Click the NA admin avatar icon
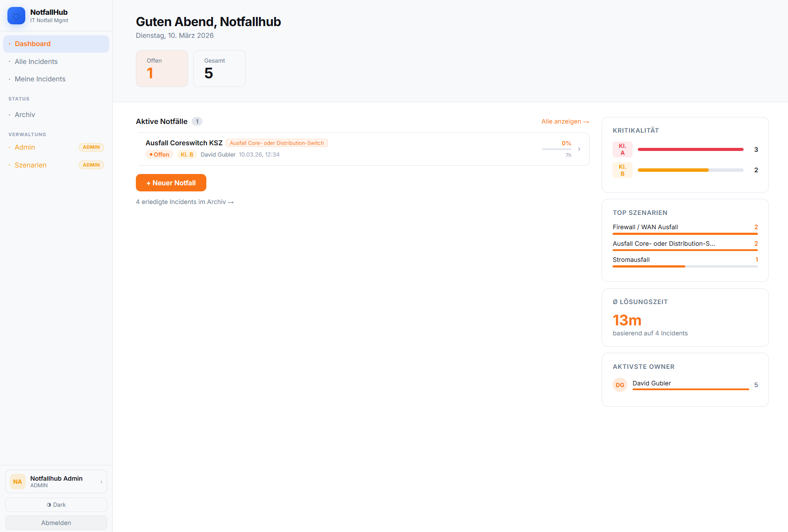Image resolution: width=788 pixels, height=532 pixels. coord(17,481)
